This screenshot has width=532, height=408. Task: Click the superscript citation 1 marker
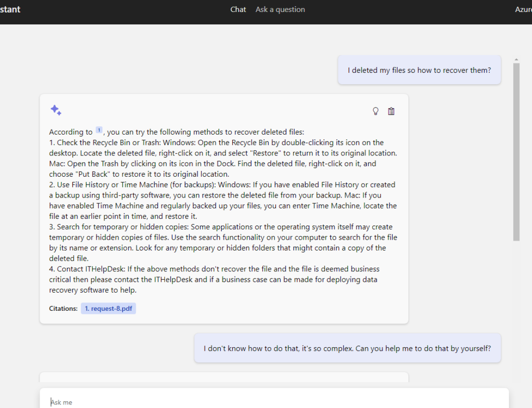[99, 130]
